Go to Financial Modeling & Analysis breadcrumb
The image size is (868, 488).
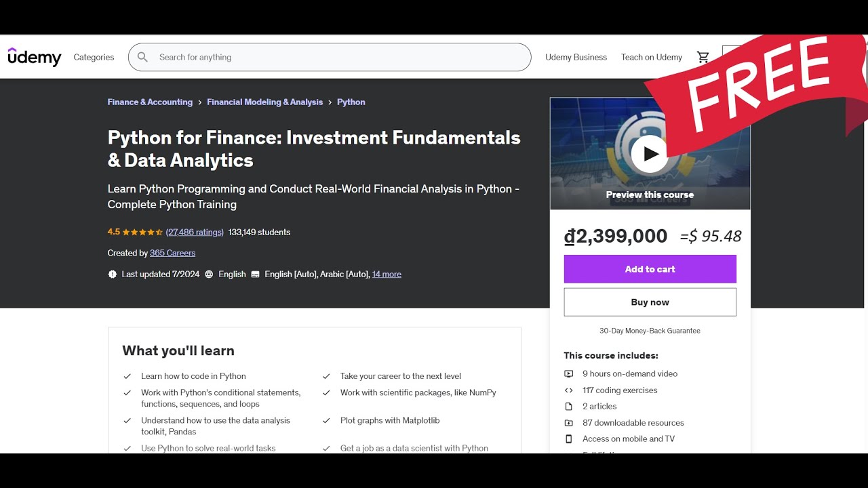264,102
